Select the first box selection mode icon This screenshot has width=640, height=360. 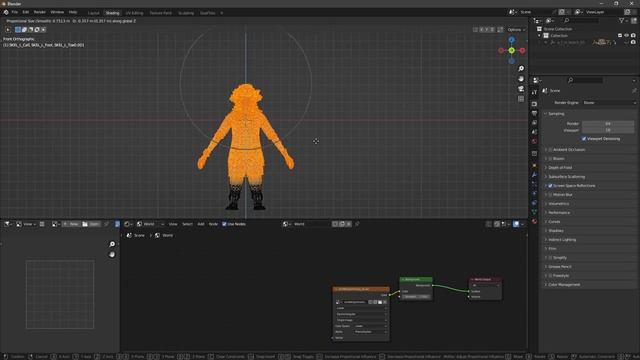tap(18, 30)
